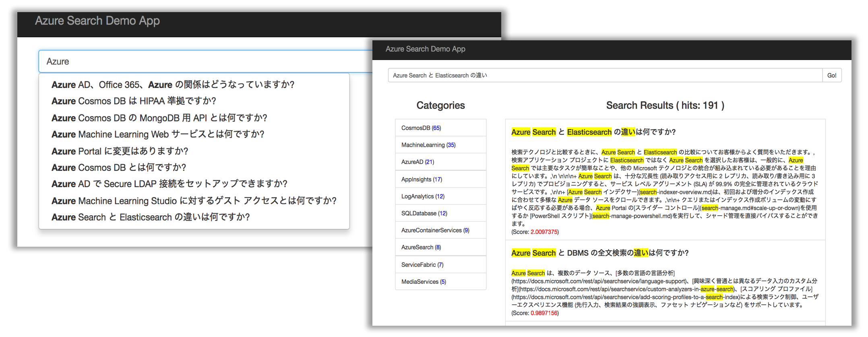868x337 pixels.
Task: Filter by SQLDatabase (12) category
Action: click(x=441, y=213)
